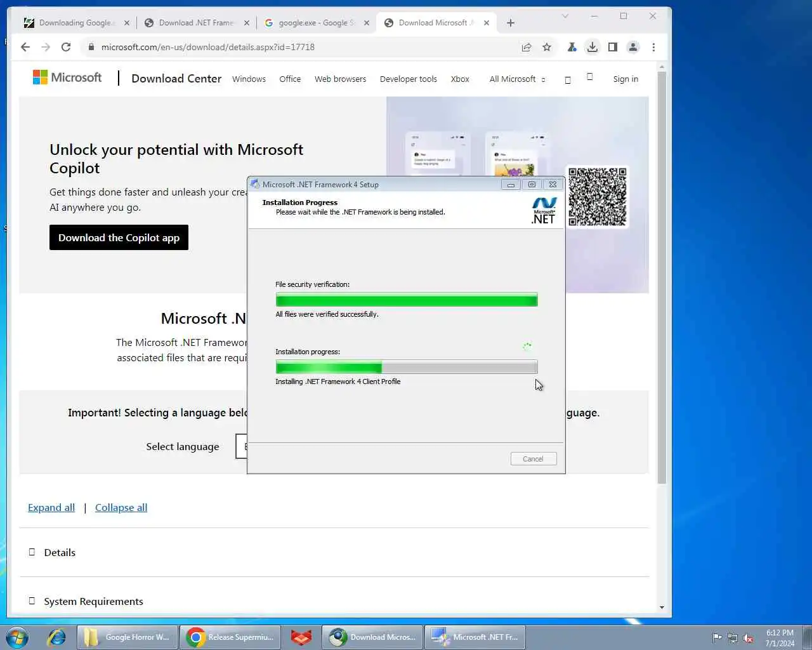
Task: Open Internet Explorer from taskbar
Action: click(x=56, y=637)
